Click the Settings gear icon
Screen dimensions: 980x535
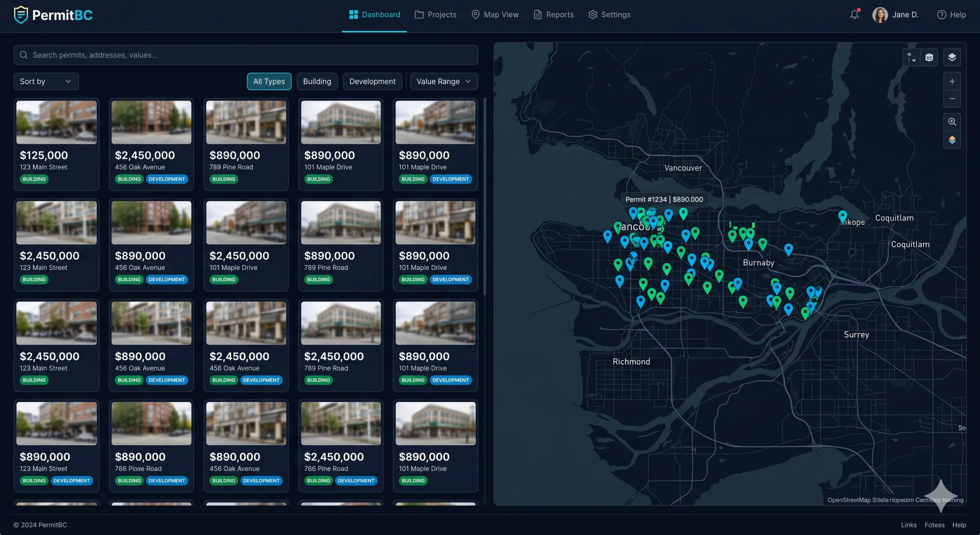click(x=592, y=15)
